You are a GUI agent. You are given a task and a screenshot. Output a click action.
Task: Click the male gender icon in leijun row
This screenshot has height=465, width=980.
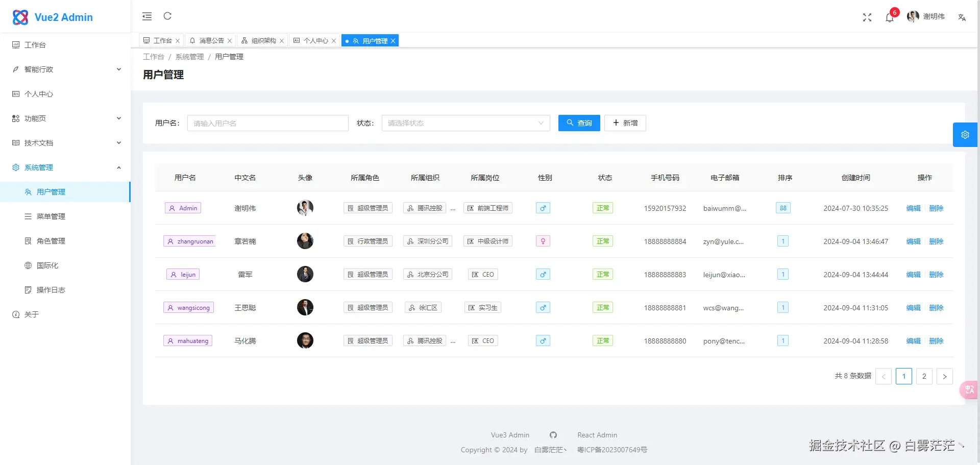tap(543, 275)
